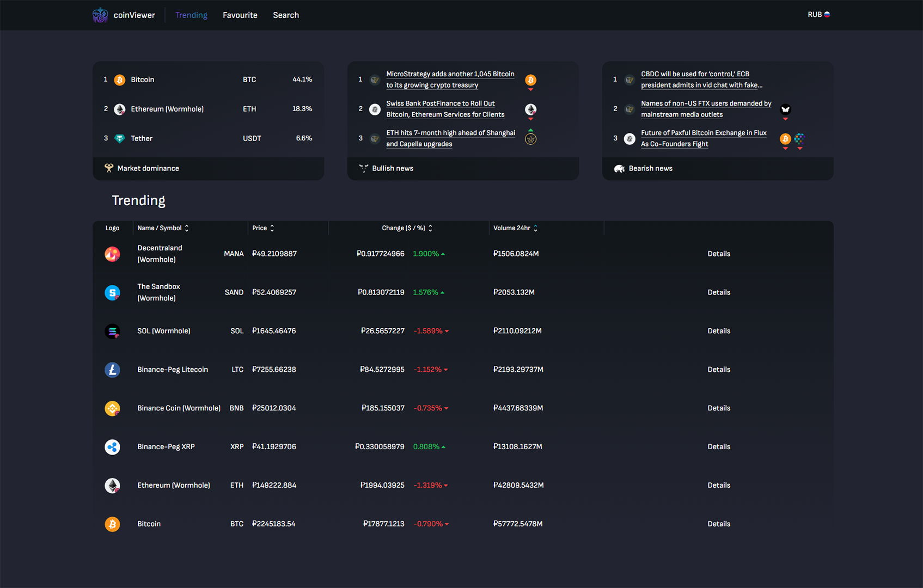923x588 pixels.
Task: Open Details for The Sandbox
Action: click(x=719, y=292)
